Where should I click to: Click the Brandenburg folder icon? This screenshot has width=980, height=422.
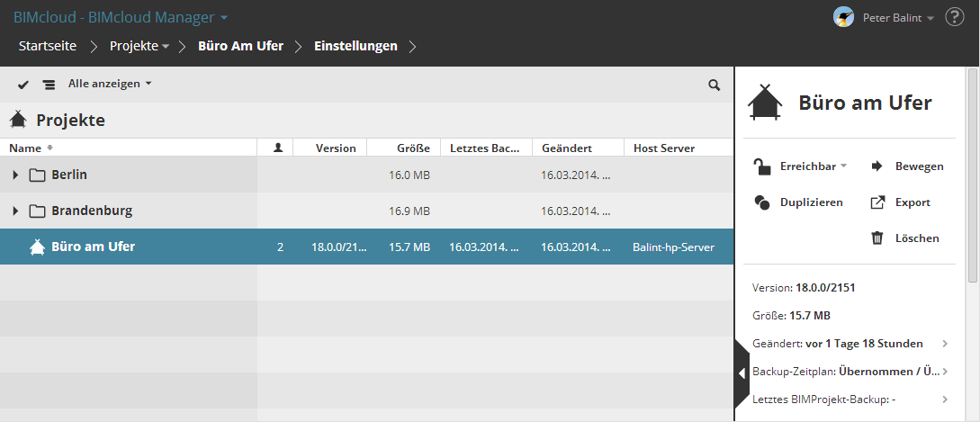point(38,211)
